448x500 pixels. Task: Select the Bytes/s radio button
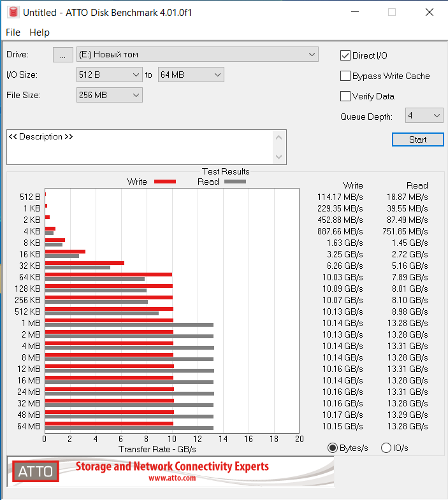(x=333, y=448)
